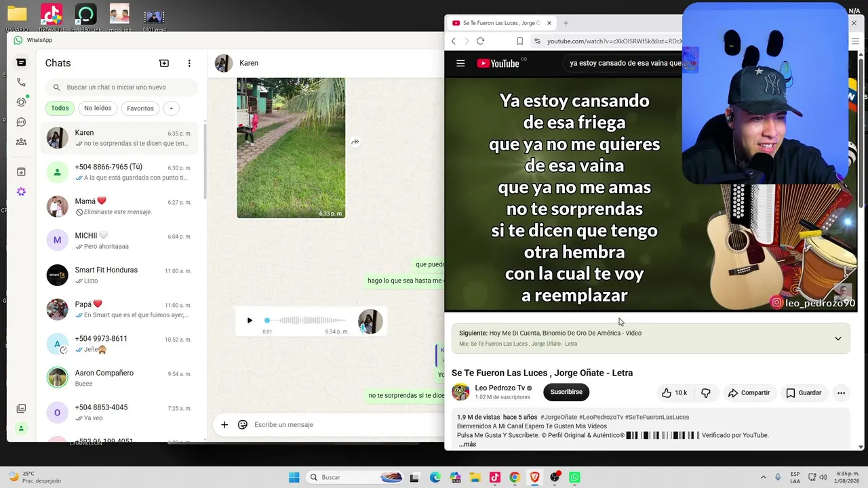Open the WhatsApp Chats sidebar icon
Screen dimensions: 868x488
pos(21,62)
